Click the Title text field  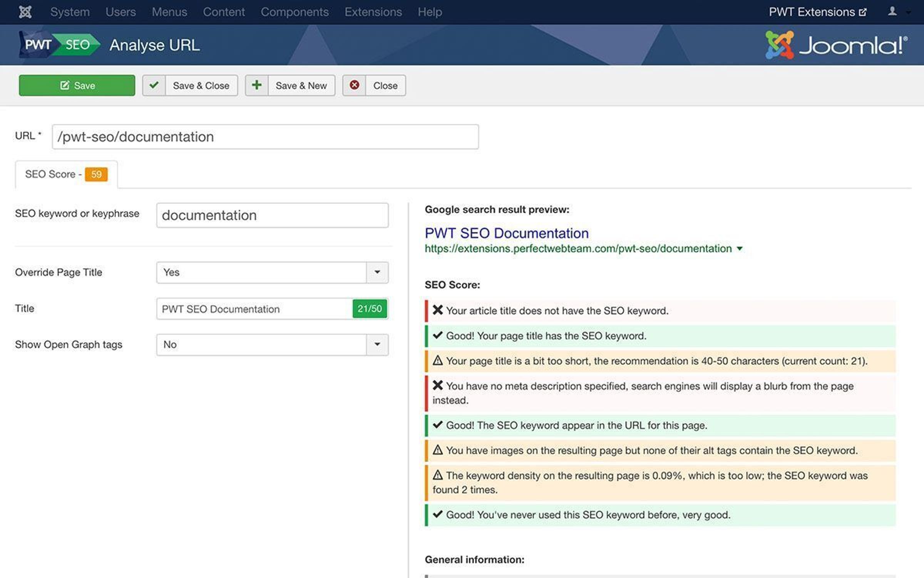tap(254, 309)
